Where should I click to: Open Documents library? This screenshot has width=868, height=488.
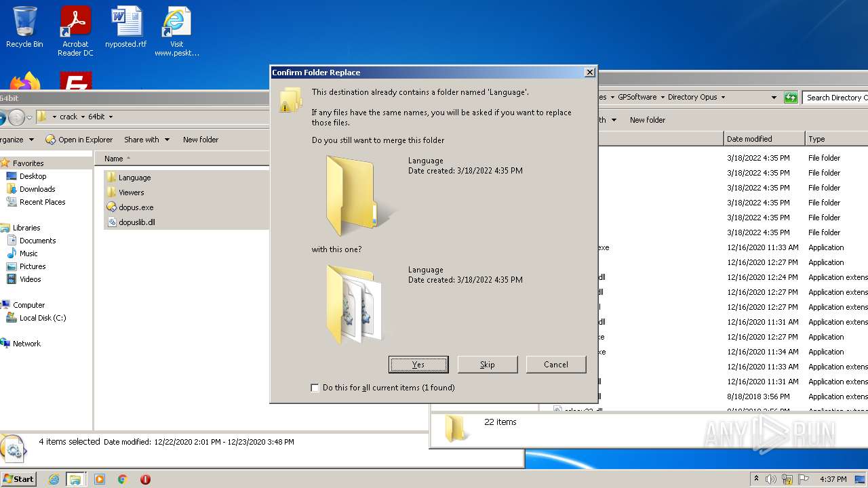[37, 241]
